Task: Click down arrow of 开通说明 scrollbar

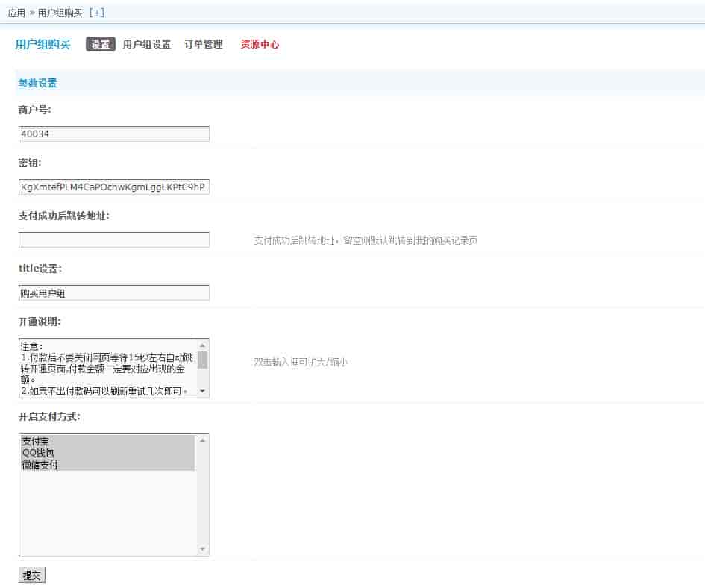Action: tap(203, 392)
